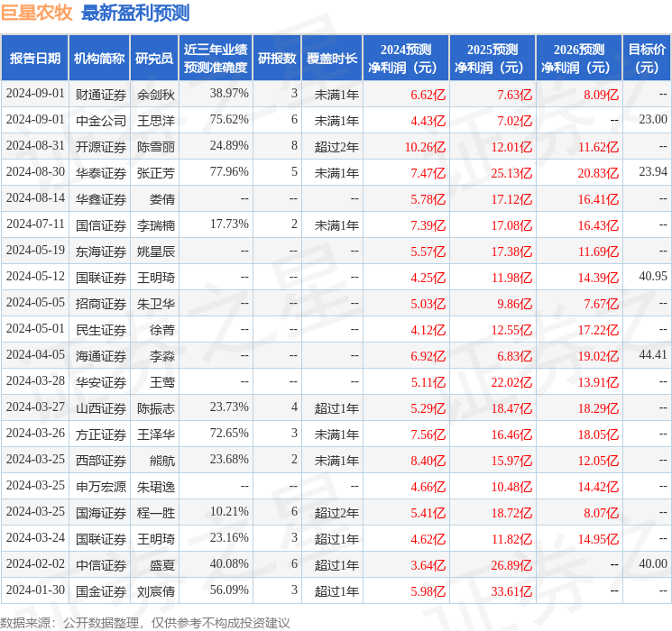The width and height of the screenshot is (672, 631).
Task: Click researcher name 姚星辰
Action: click(x=156, y=251)
